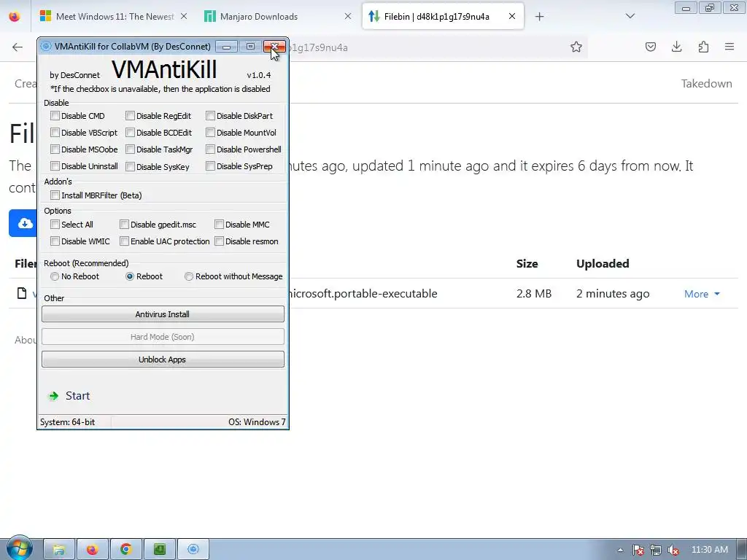The image size is (747, 560).
Task: Open the green taskbar application
Action: 160,550
